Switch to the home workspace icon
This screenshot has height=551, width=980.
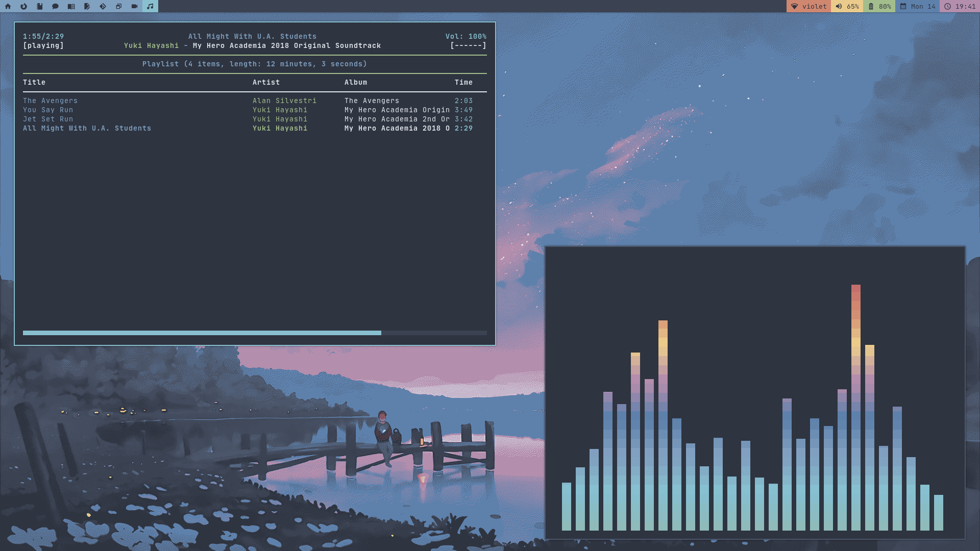(x=8, y=6)
